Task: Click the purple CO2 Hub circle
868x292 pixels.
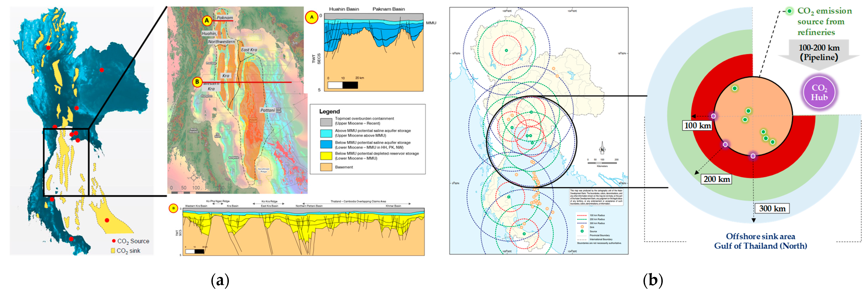Action: coord(819,92)
